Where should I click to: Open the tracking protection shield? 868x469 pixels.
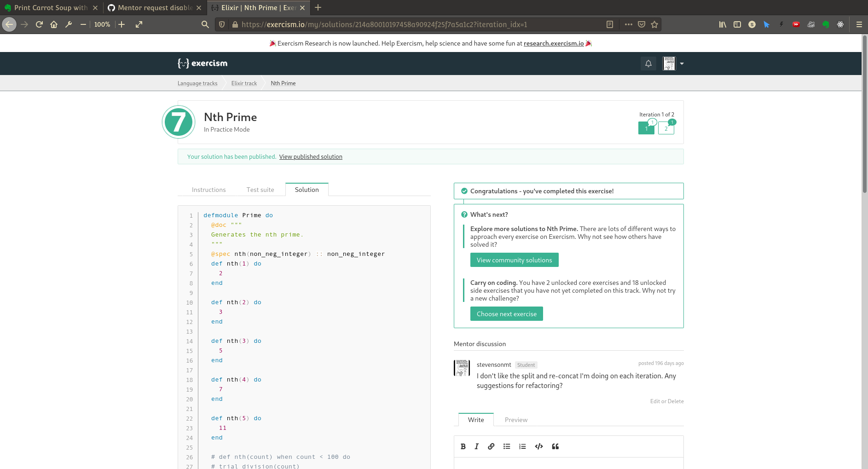[221, 24]
